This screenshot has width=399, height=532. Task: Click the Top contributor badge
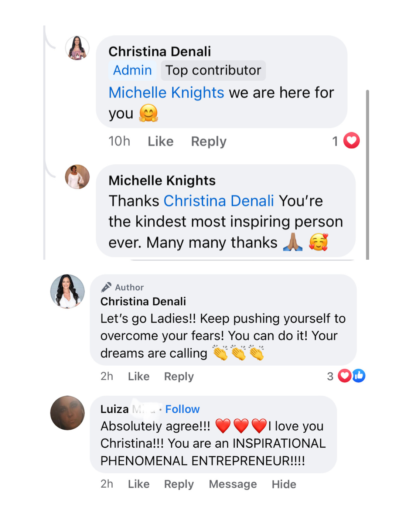pos(213,70)
